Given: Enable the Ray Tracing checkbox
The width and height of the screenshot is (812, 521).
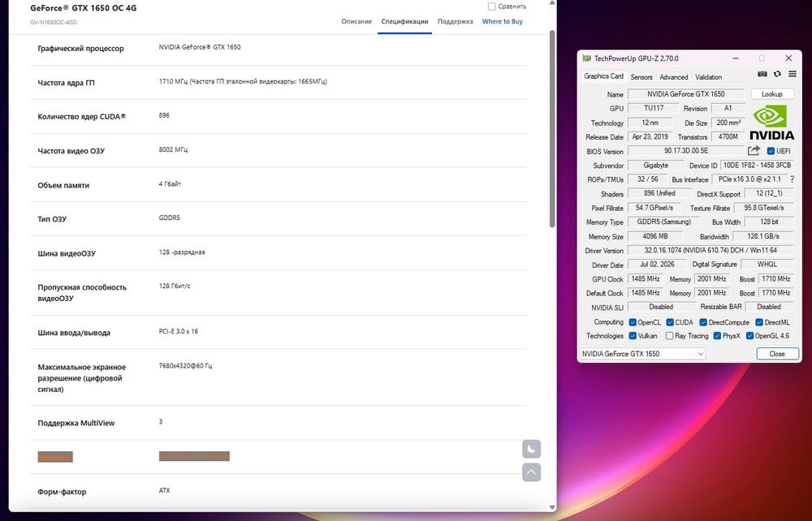Looking at the screenshot, I should tap(669, 336).
